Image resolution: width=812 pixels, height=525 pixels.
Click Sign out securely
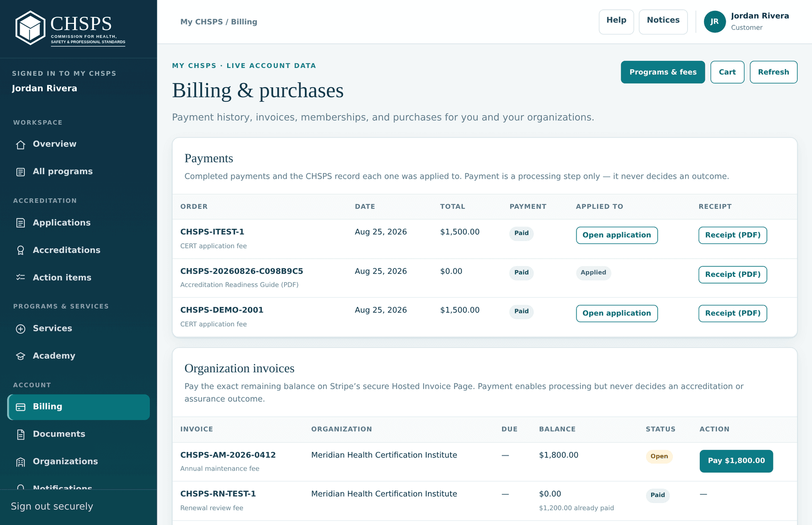[52, 506]
